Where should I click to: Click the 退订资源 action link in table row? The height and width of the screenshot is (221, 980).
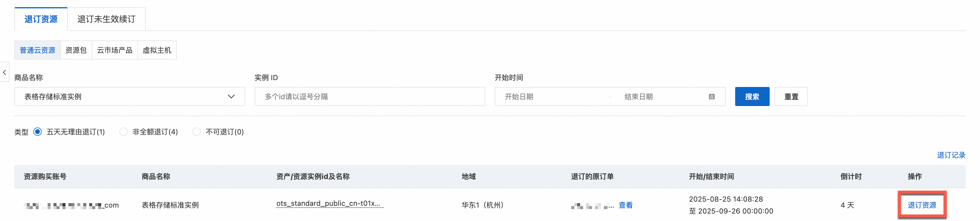click(x=922, y=206)
